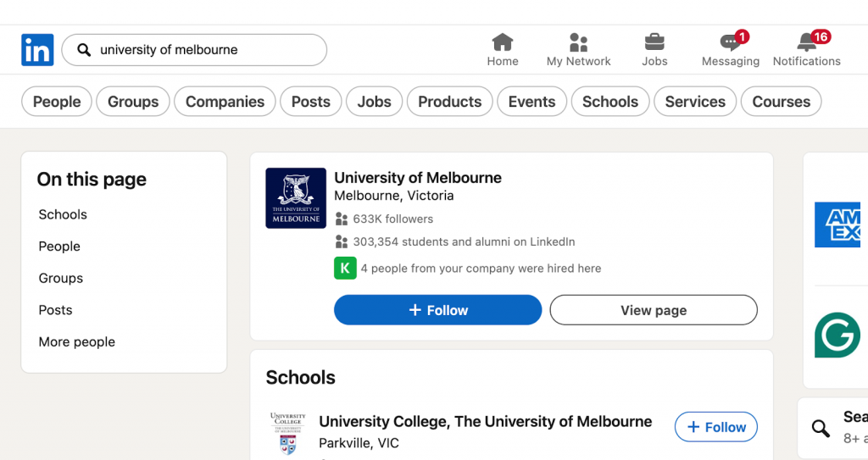Click the University of Melbourne crest logo
Viewport: 868px width, 460px height.
pyautogui.click(x=296, y=198)
